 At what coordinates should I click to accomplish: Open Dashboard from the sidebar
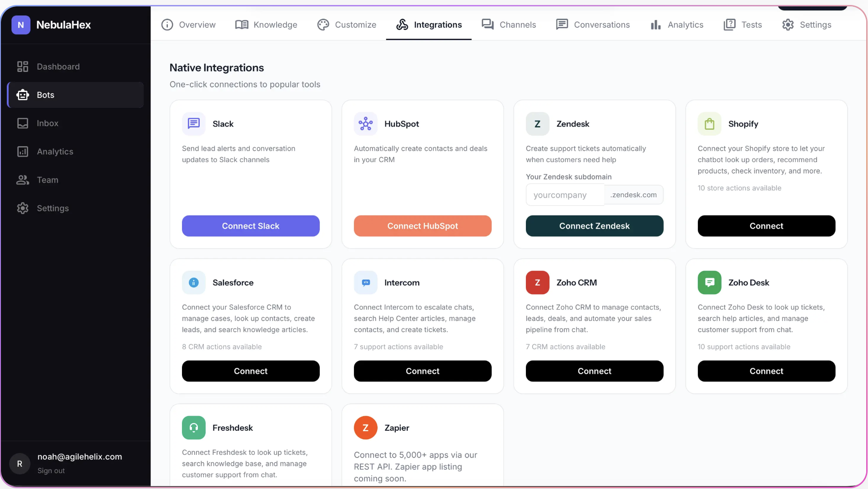pos(76,67)
